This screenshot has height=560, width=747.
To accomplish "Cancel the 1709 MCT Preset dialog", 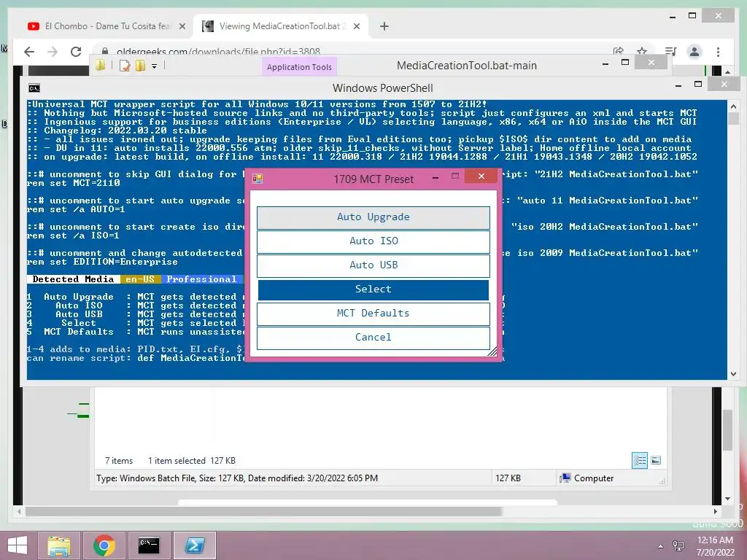I will [x=373, y=338].
